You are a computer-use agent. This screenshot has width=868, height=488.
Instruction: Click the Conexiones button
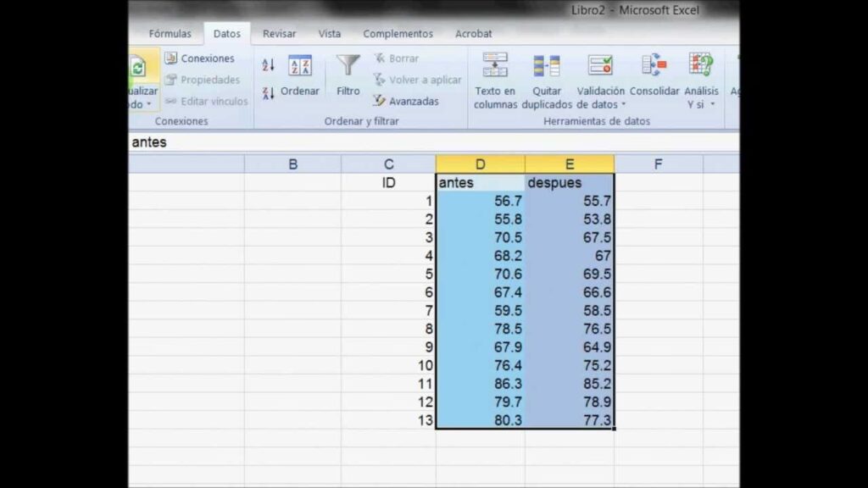coord(200,58)
